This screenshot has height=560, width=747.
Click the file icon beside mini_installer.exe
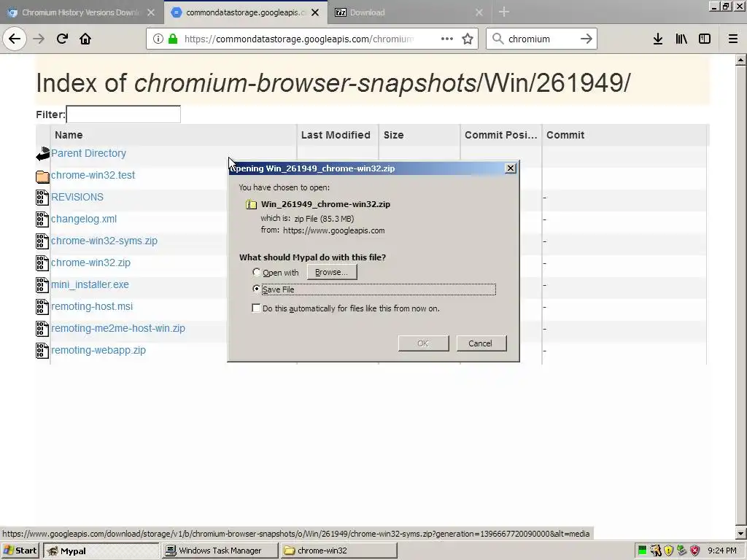(42, 285)
